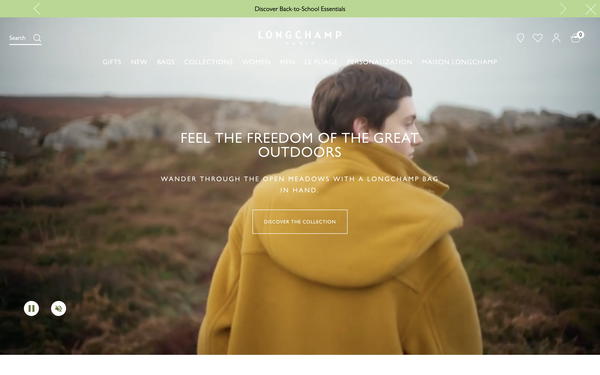Show previous announcement banner message
600x375 pixels.
tap(36, 8)
